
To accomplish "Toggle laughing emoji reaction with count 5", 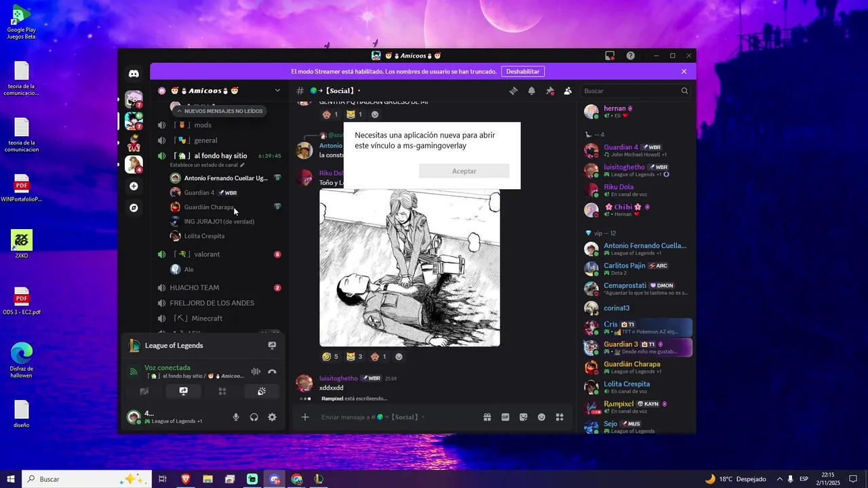I will coord(330,357).
